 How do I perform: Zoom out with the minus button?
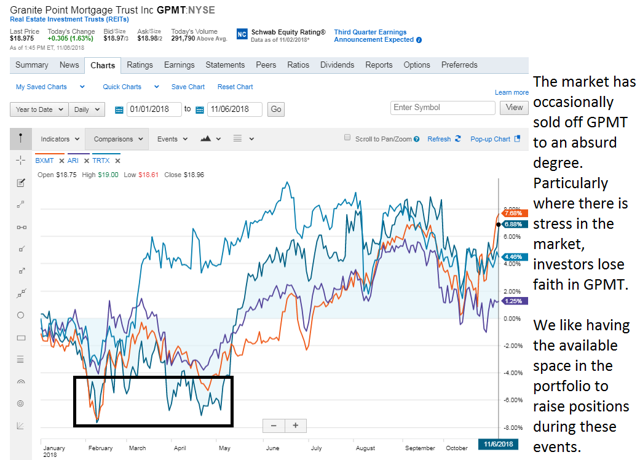tap(274, 426)
